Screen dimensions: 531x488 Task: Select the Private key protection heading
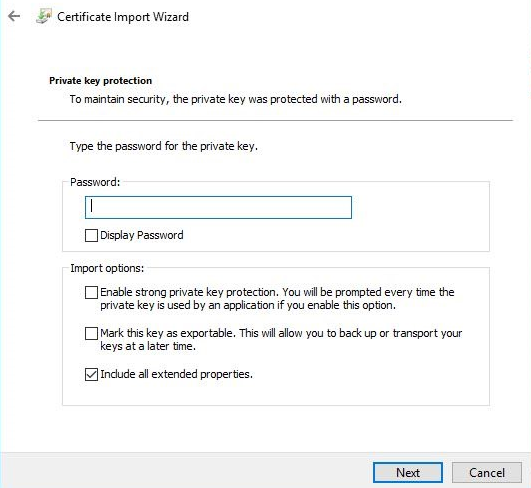click(x=101, y=81)
